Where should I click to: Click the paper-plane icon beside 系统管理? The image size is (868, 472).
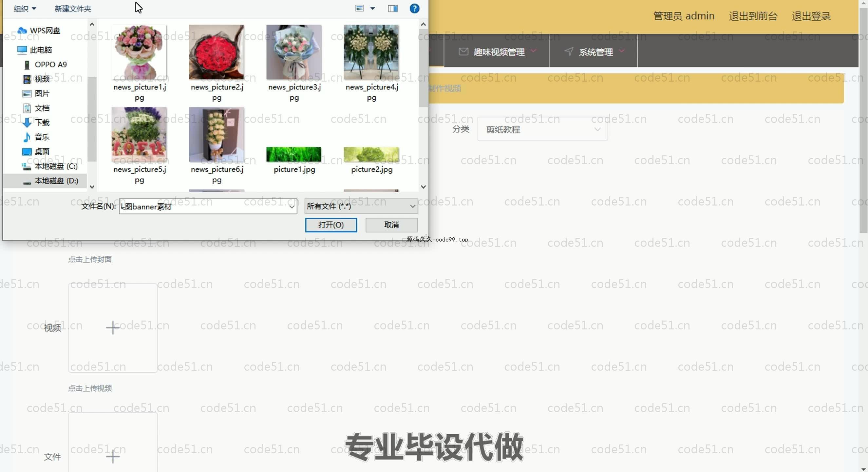[569, 51]
